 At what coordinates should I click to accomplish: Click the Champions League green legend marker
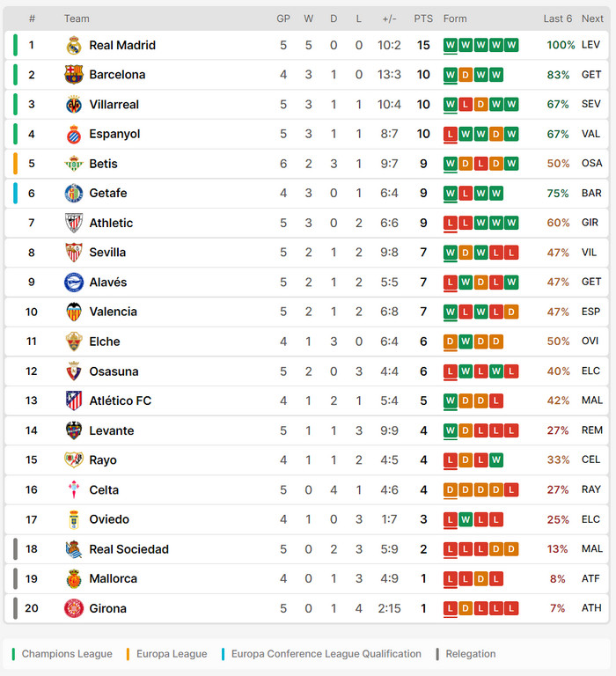(14, 654)
